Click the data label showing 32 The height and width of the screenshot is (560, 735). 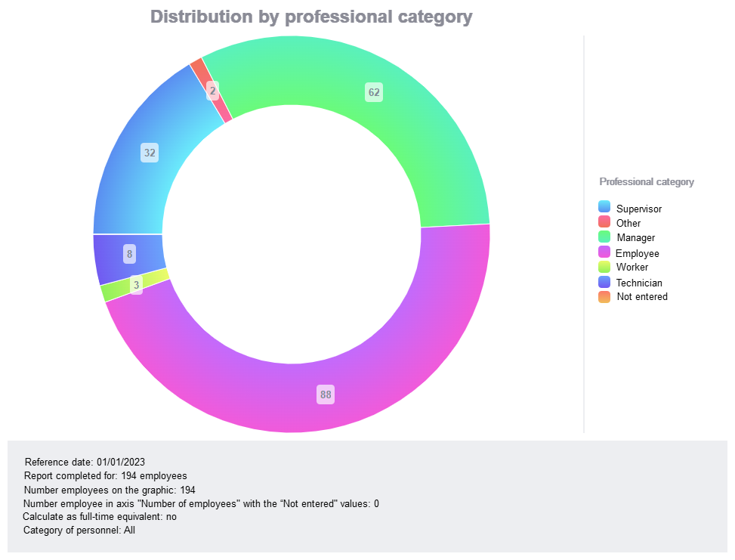(x=150, y=153)
